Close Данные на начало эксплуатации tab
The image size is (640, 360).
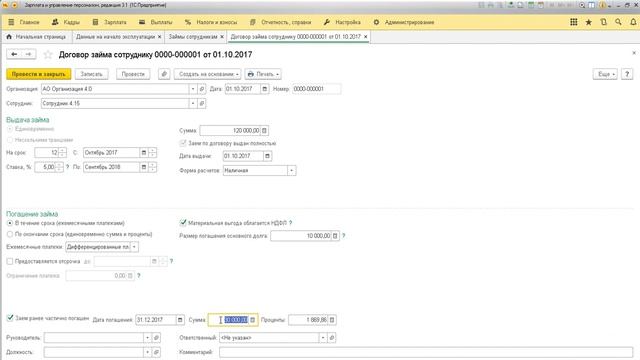[x=160, y=37]
